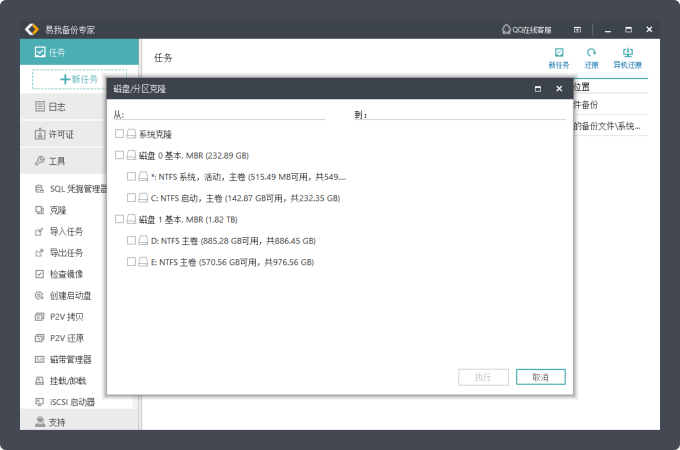Select 克隆 in the tools sidebar

[58, 210]
